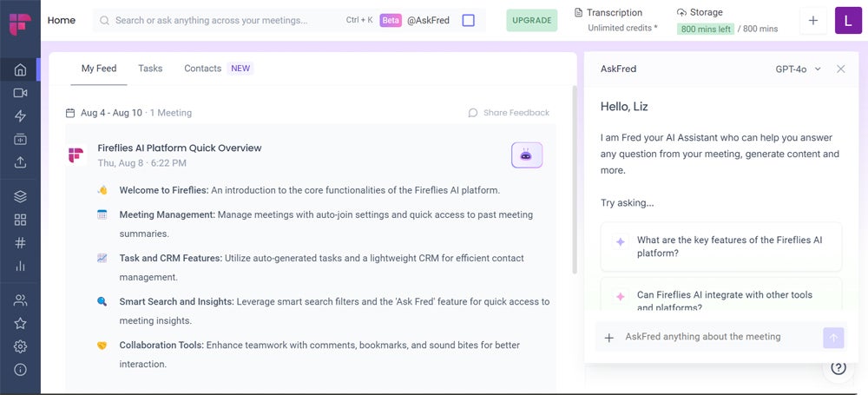The width and height of the screenshot is (868, 395).
Task: Click the purple Fred bot icon on meeting
Action: point(526,155)
